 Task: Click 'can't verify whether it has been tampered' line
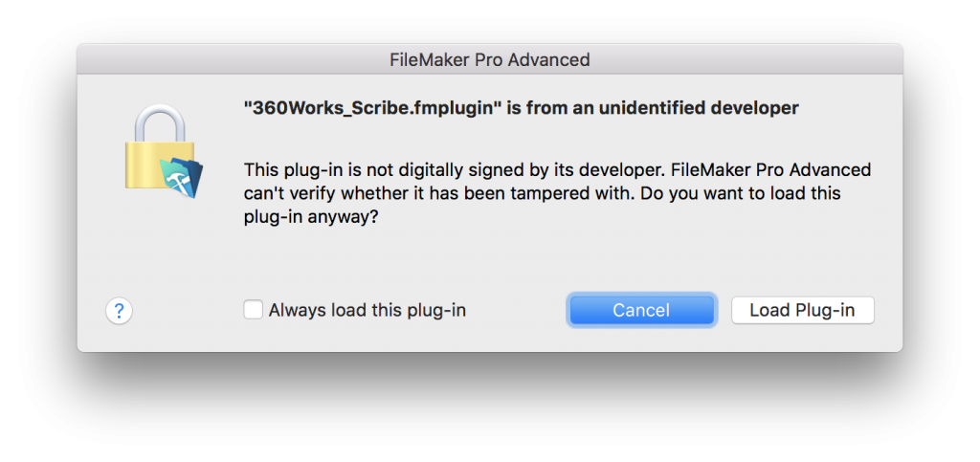542,193
